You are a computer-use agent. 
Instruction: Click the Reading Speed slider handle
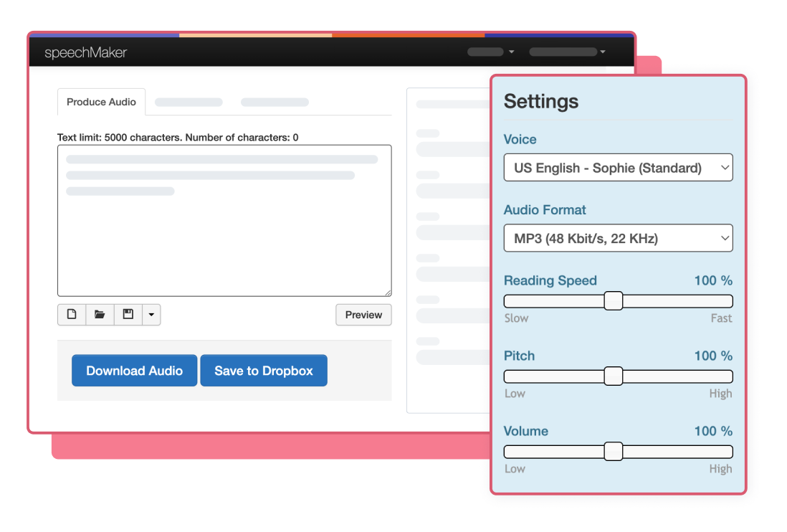coord(613,301)
